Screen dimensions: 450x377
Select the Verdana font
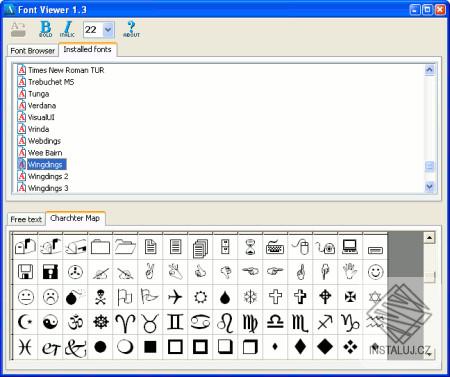click(37, 106)
